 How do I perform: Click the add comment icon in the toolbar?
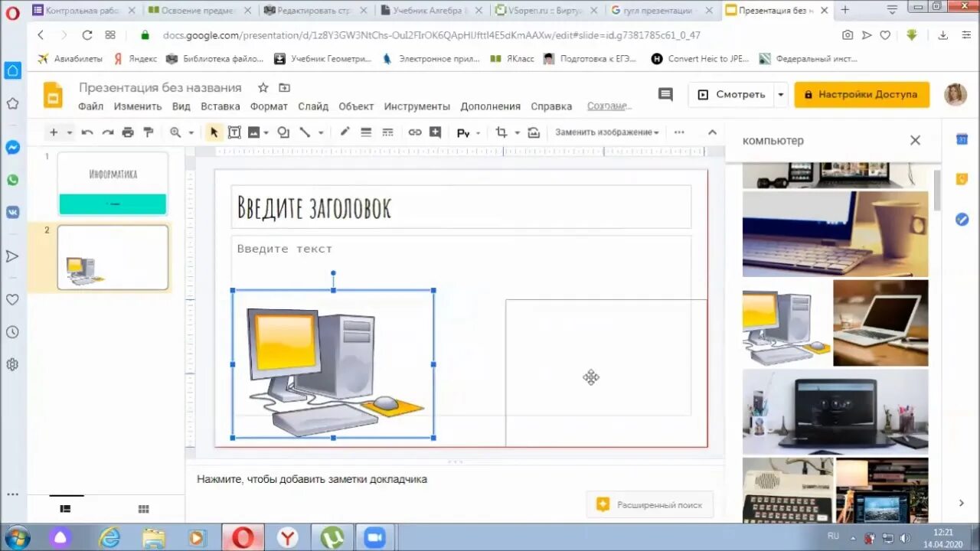click(x=435, y=132)
